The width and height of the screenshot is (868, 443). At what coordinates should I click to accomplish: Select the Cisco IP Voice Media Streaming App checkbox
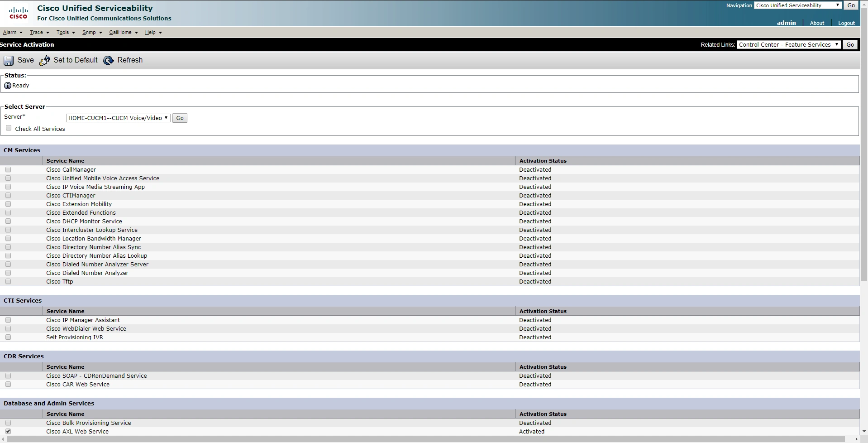(x=8, y=187)
